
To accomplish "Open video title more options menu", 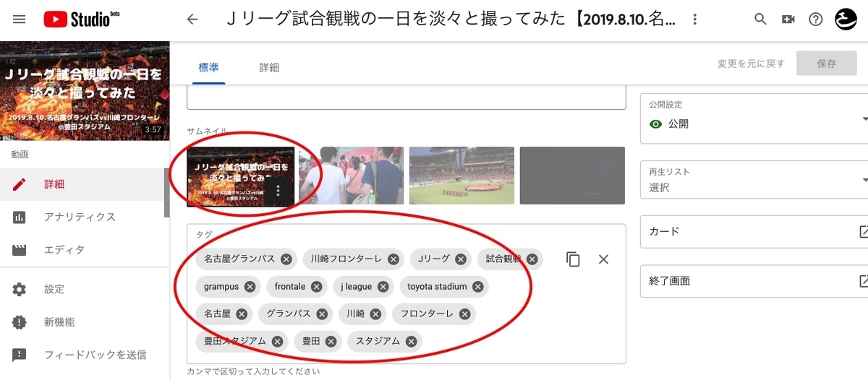I will 694,20.
